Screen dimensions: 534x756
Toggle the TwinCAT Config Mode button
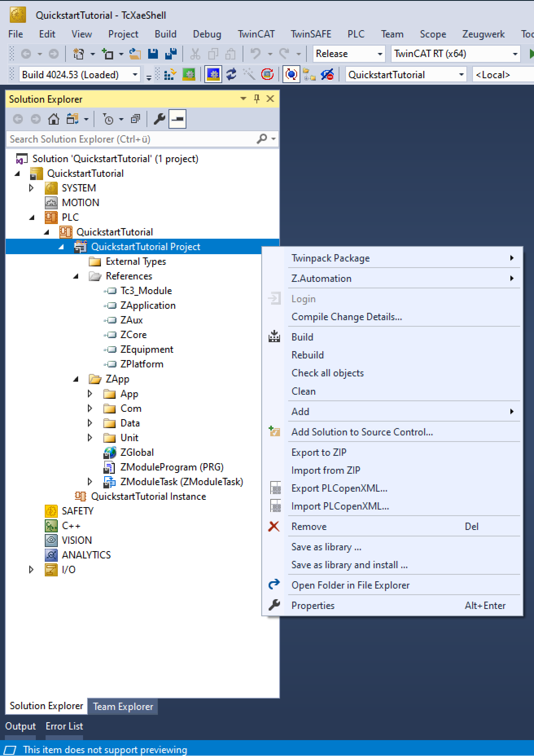pyautogui.click(x=213, y=75)
